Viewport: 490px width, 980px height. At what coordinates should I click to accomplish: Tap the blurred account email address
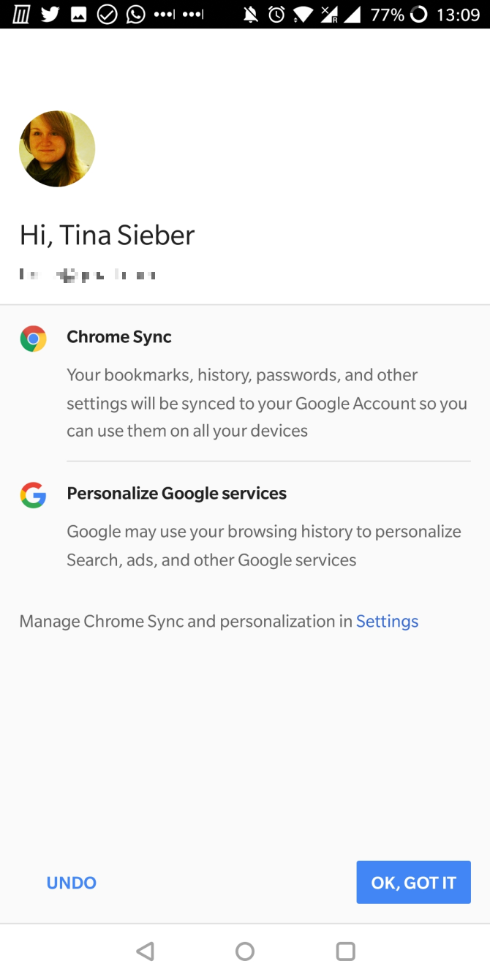click(x=88, y=275)
